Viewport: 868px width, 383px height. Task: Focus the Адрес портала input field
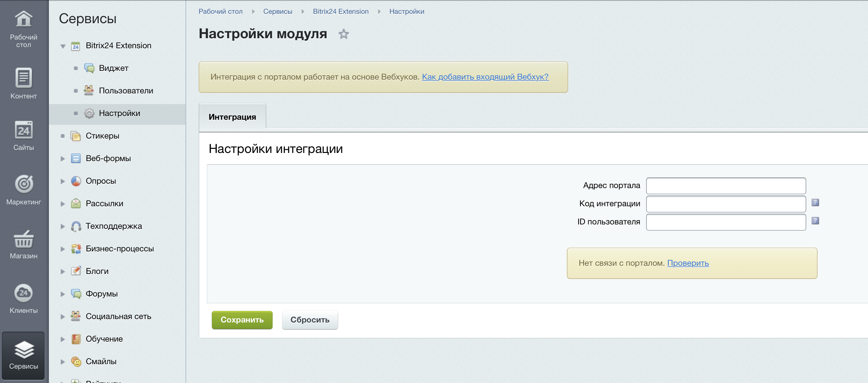[725, 186]
